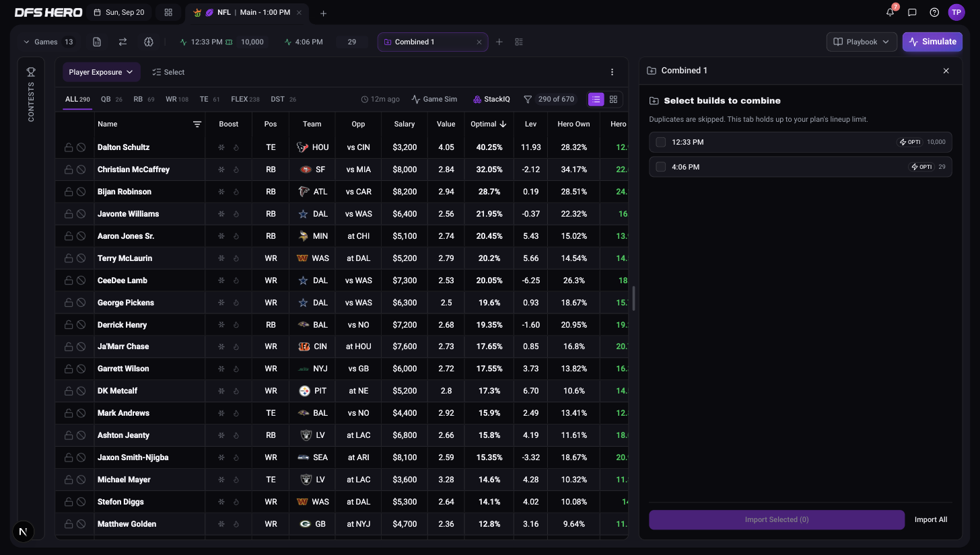The image size is (980, 555).
Task: Open the Sun, Sep 20 date picker
Action: point(120,12)
